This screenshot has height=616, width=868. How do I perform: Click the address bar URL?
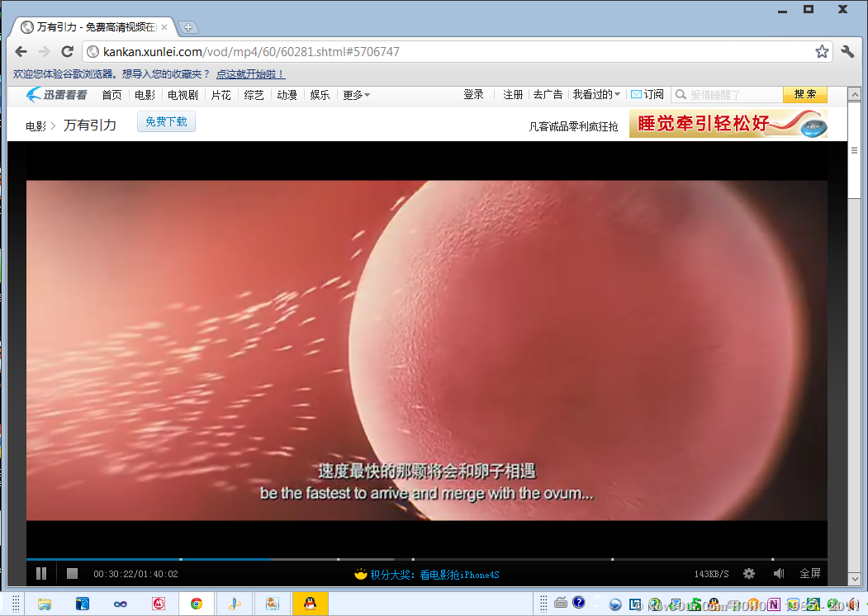(x=251, y=51)
